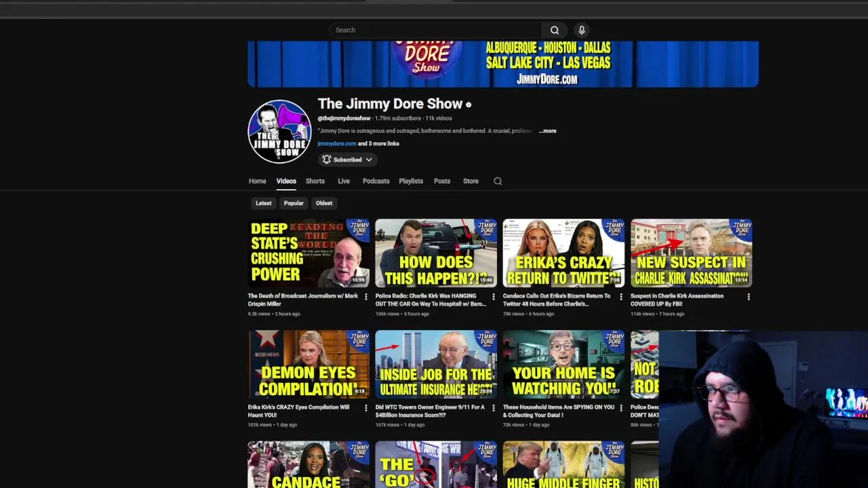Viewport: 868px width, 488px height.
Task: Click 'The Go' thumbnail in bottom row
Action: coord(436,464)
